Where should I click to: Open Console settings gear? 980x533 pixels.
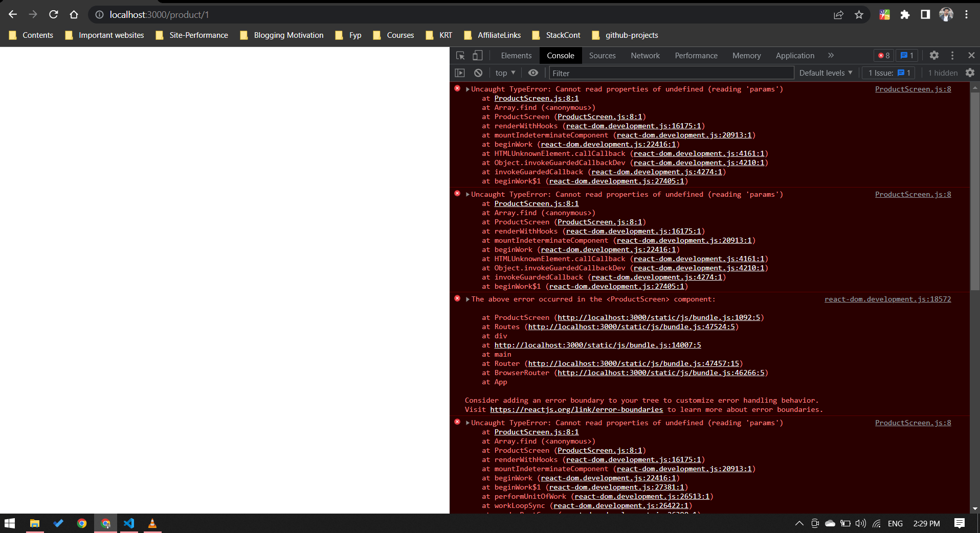(x=970, y=73)
